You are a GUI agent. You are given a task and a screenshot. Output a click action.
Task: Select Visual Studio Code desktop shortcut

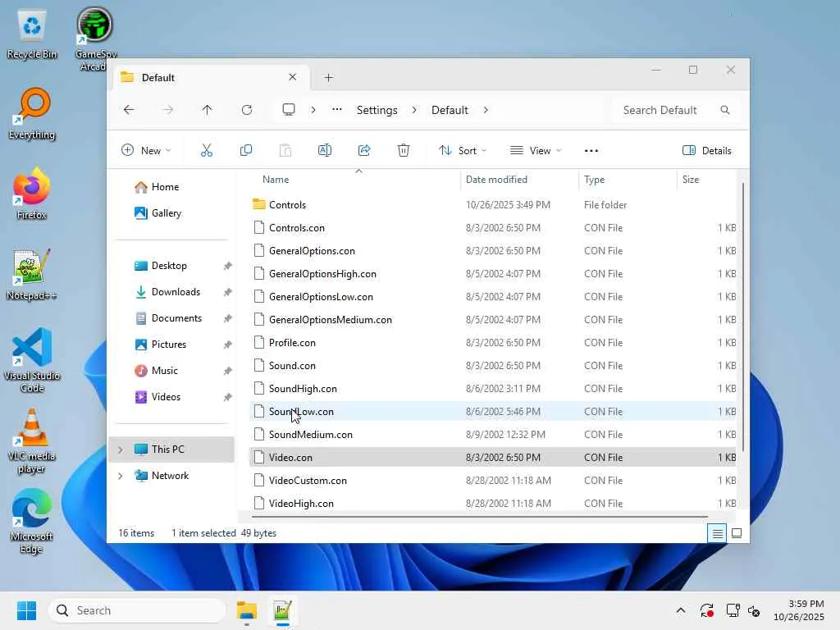point(32,360)
